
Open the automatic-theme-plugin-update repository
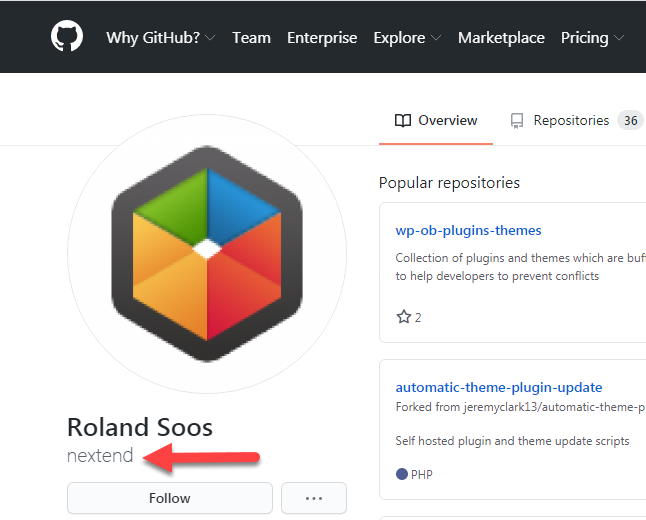(499, 387)
